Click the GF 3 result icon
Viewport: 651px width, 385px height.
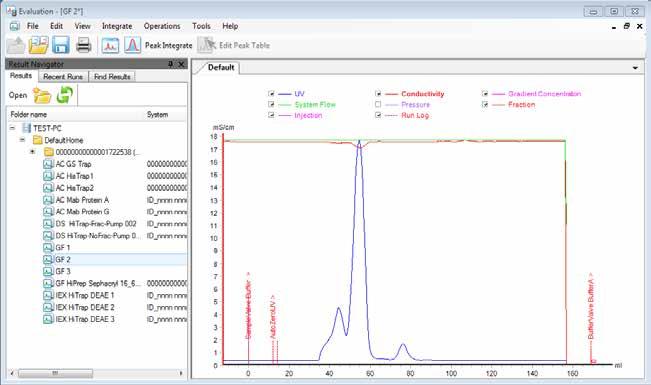pos(48,271)
